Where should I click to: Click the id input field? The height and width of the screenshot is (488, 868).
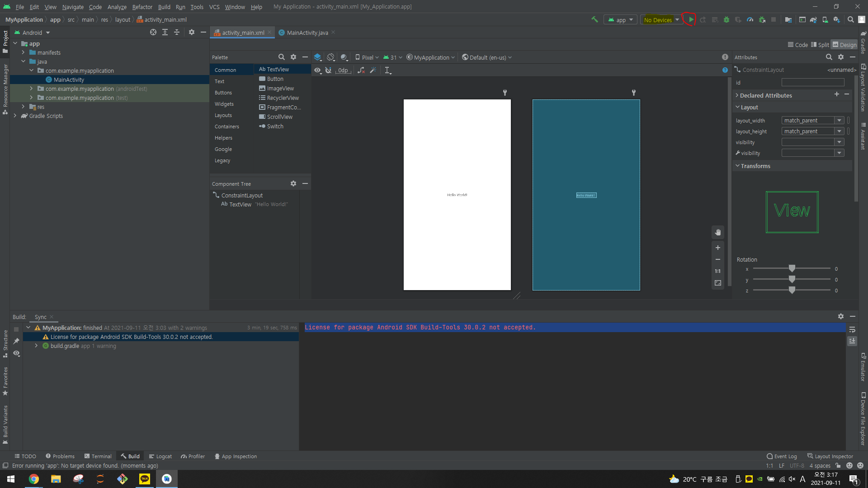click(813, 82)
